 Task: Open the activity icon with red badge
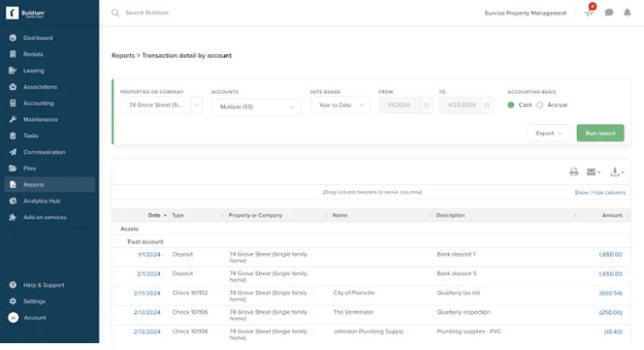coord(590,11)
